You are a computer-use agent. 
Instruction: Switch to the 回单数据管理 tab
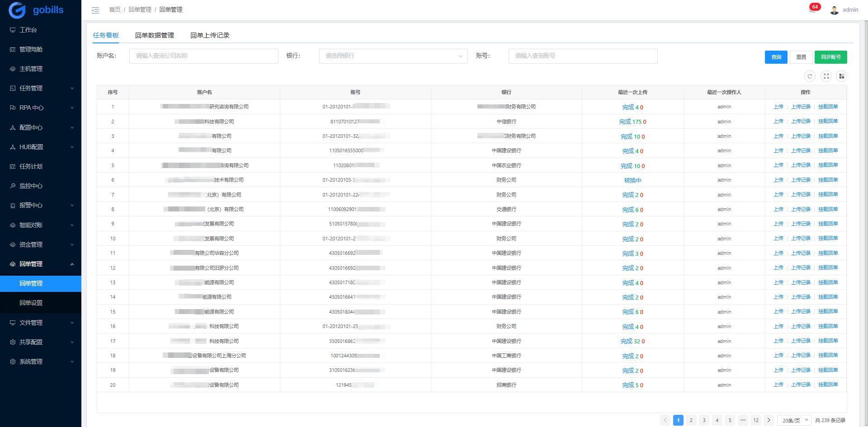[x=154, y=35]
